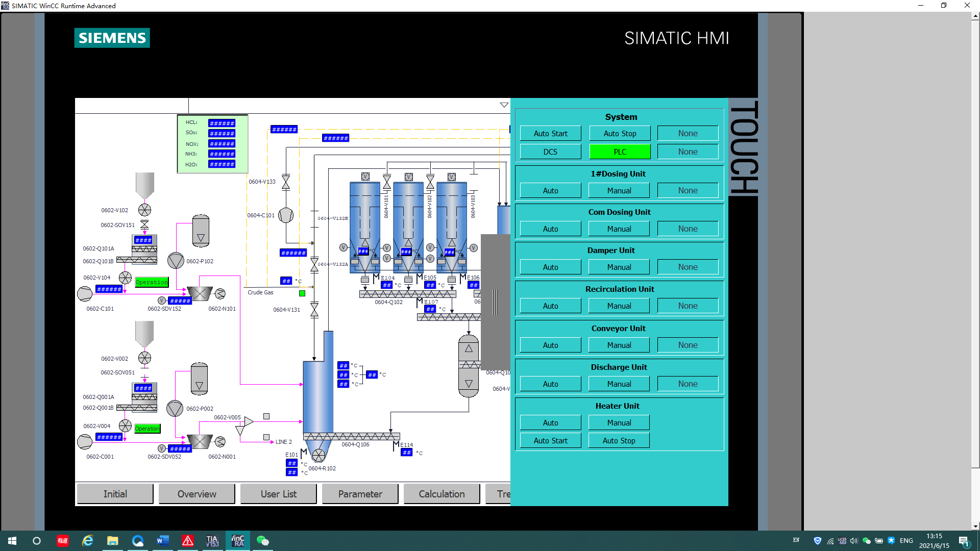The width and height of the screenshot is (980, 551).
Task: Expand the dropdown arrow above process diagram
Action: [x=504, y=105]
